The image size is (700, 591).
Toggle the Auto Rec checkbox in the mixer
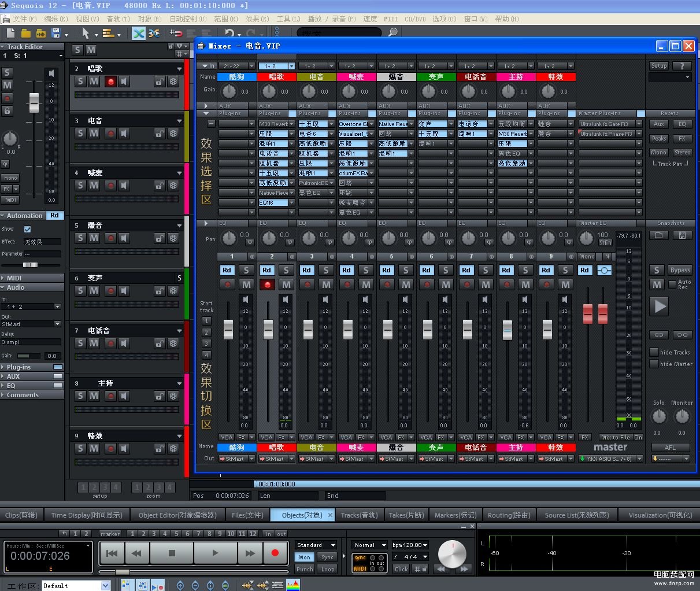point(672,284)
